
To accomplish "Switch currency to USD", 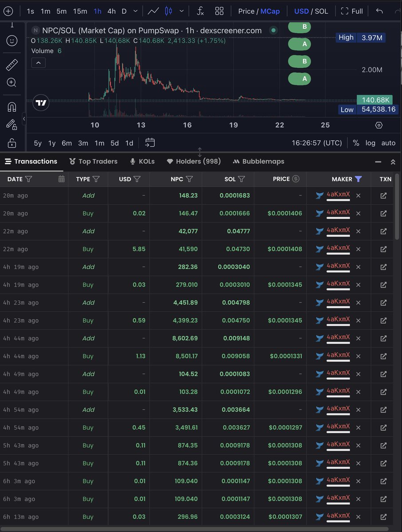I will tap(301, 11).
